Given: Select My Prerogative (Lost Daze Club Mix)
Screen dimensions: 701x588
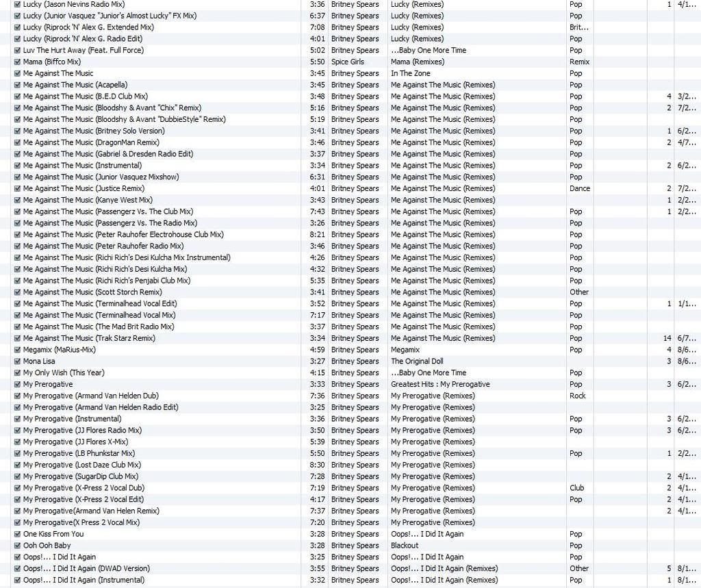Looking at the screenshot, I should coord(81,465).
